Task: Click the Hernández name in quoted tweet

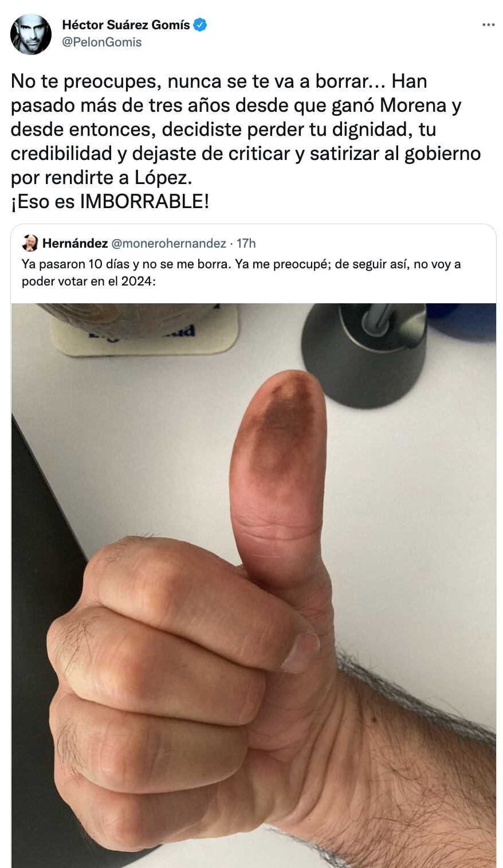Action: pos(75,243)
